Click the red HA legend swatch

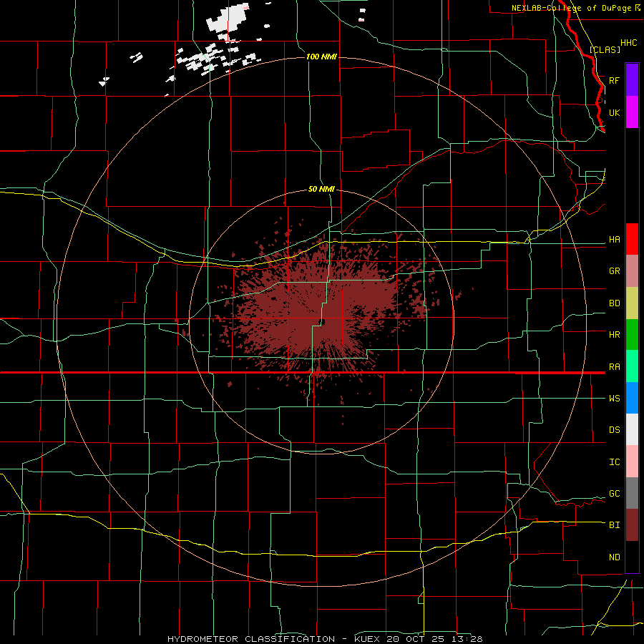[x=632, y=239]
